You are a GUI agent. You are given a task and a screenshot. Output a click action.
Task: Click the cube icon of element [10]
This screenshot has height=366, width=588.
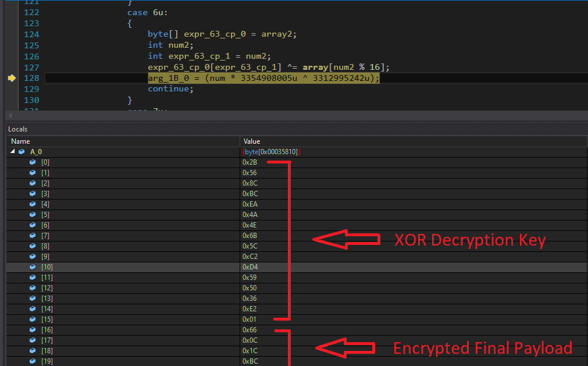pyautogui.click(x=33, y=267)
